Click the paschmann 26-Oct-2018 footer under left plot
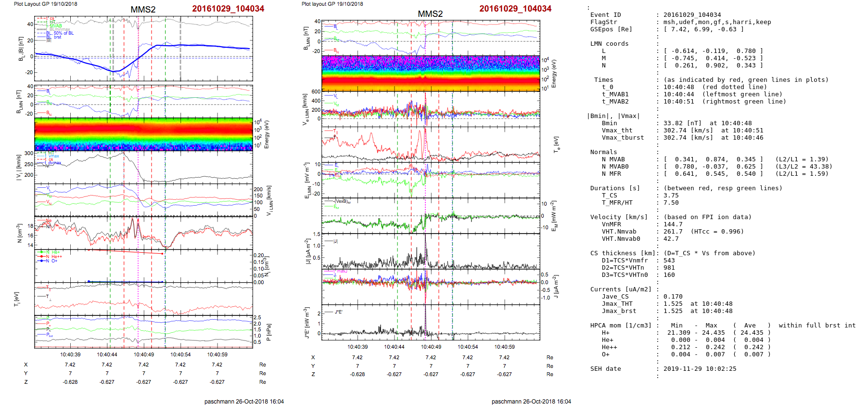Screen dimensions: 868x405 click(x=244, y=401)
